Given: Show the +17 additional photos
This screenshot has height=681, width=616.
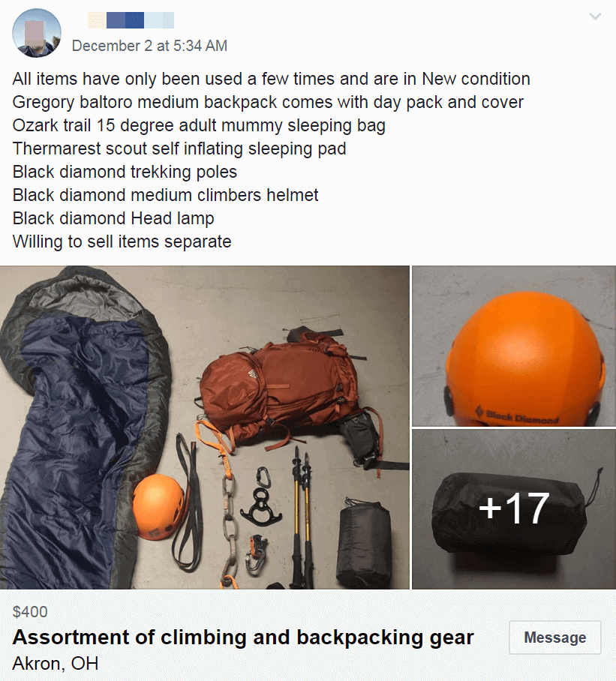Looking at the screenshot, I should 514,509.
